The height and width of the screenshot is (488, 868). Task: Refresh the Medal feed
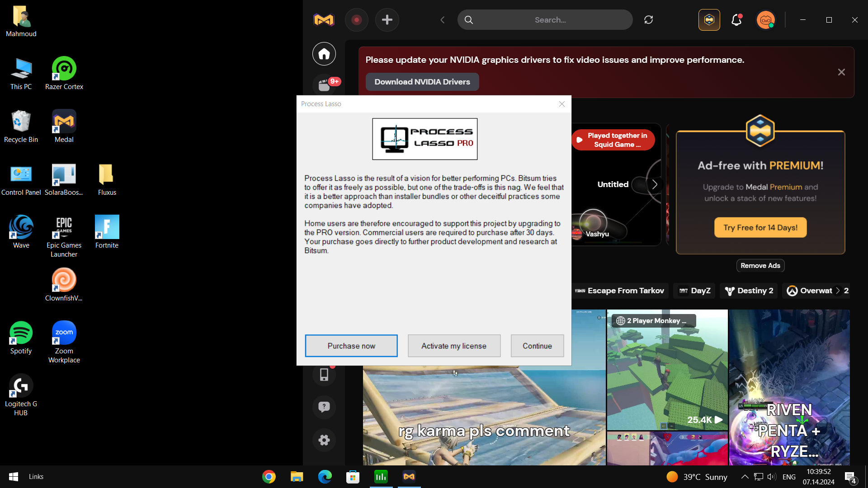click(649, 20)
